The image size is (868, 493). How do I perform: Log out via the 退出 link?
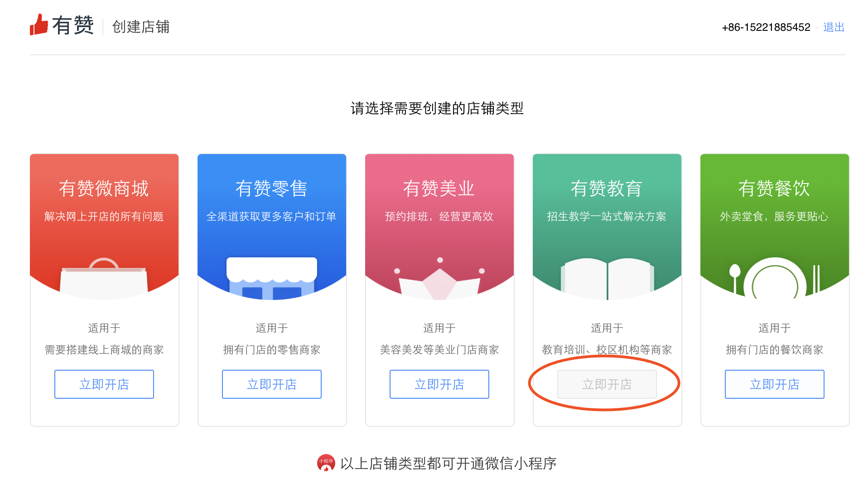pos(834,27)
